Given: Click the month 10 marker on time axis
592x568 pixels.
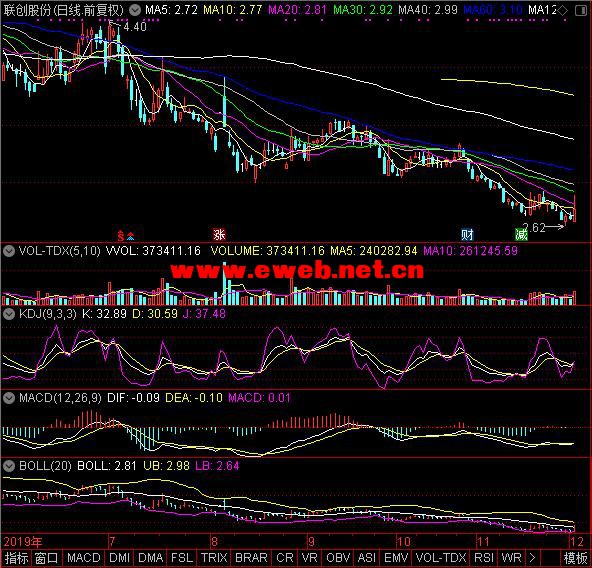Looking at the screenshot, I should click(x=404, y=542).
